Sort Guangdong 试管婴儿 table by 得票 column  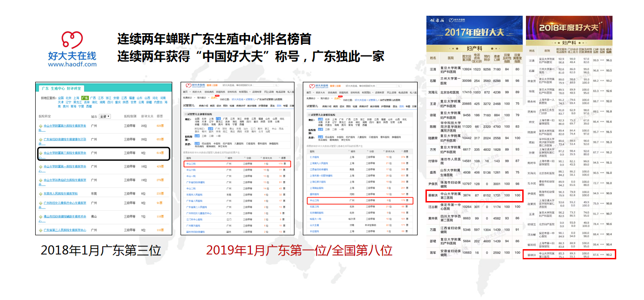pyautogui.click(x=283, y=158)
